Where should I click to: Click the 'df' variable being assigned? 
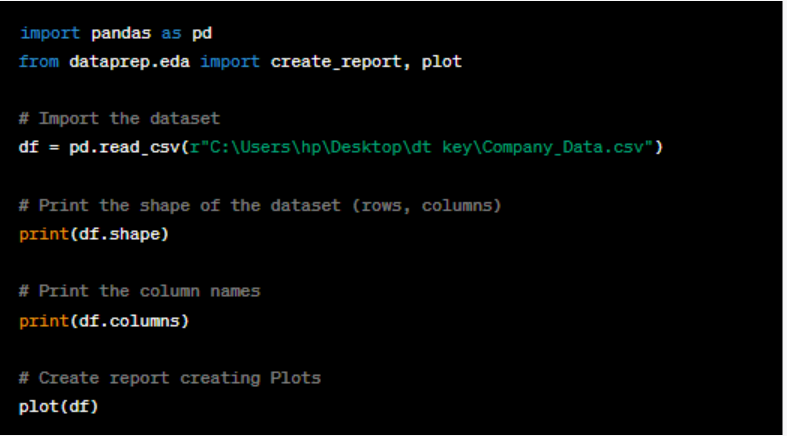[29, 148]
